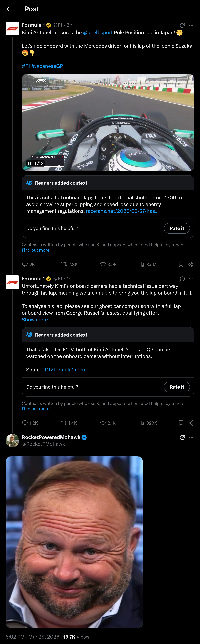Viewport: 200px width, 644px height.
Task: Like the post with 9.9K likes
Action: pos(103,264)
